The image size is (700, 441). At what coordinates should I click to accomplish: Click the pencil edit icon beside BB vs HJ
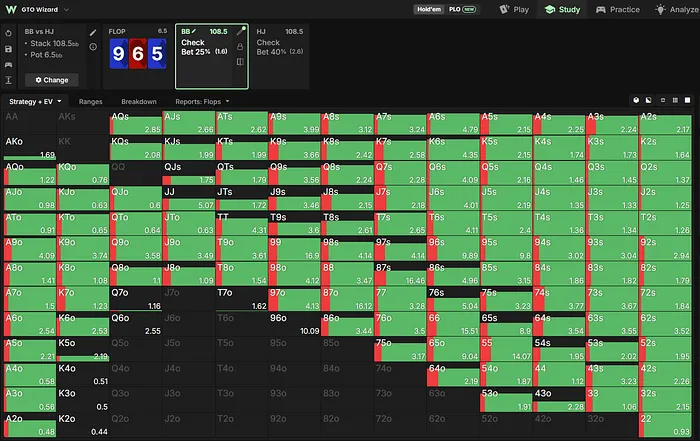[x=93, y=33]
